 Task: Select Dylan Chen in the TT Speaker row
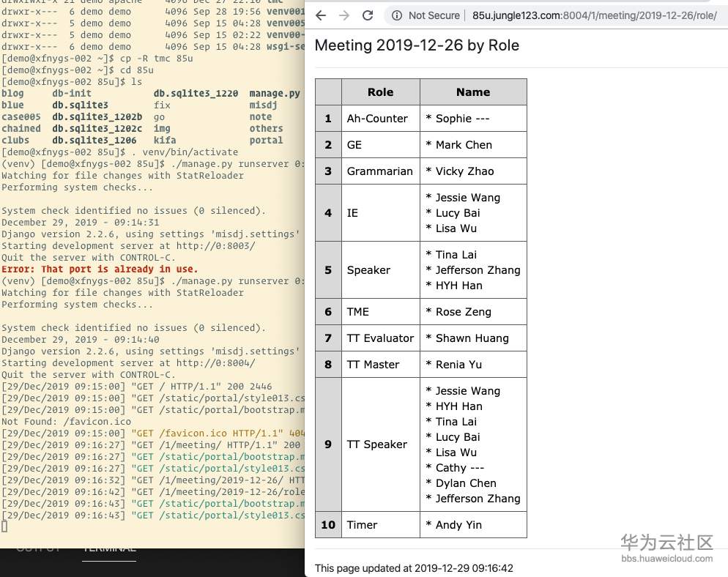tap(466, 483)
